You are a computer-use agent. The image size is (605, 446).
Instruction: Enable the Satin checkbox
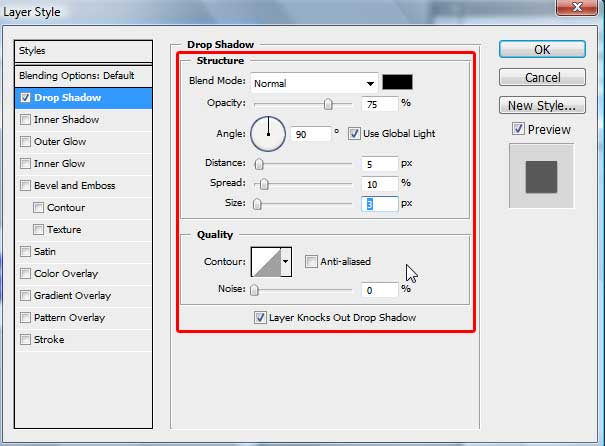coord(25,252)
